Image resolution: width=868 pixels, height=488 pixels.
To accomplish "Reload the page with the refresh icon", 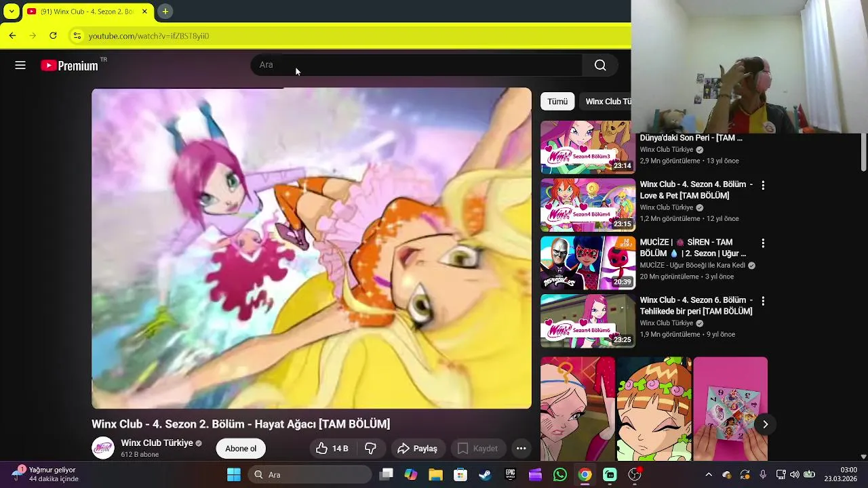I will click(53, 35).
